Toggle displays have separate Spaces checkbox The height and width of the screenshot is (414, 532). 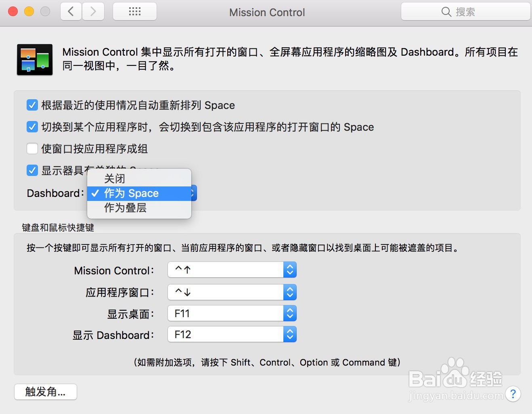[x=32, y=170]
